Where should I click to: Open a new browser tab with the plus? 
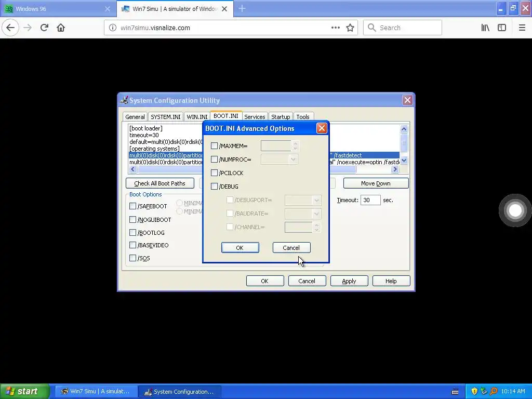(x=242, y=9)
